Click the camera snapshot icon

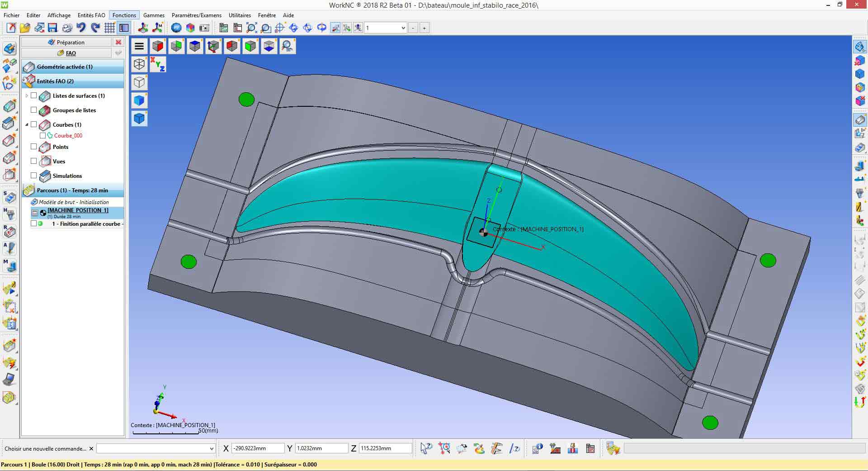(x=204, y=28)
